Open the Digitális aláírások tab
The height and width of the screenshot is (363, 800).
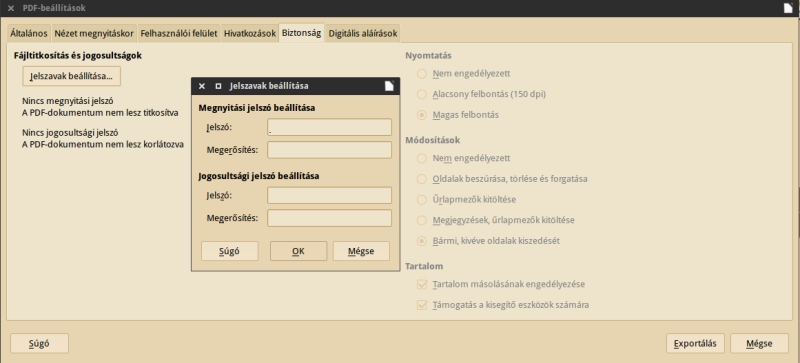tap(363, 34)
